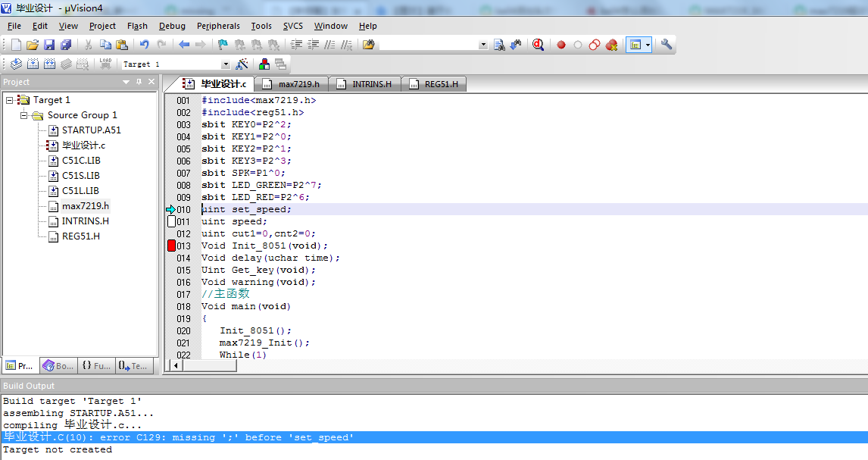868x460 pixels.
Task: Click the Save All icon
Action: (x=66, y=45)
